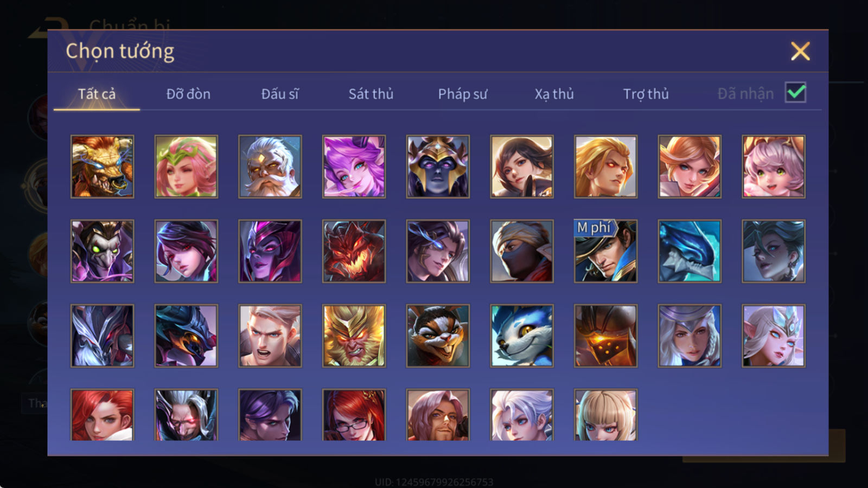Pick the blonde bob-haired girl hero

pos(605,414)
